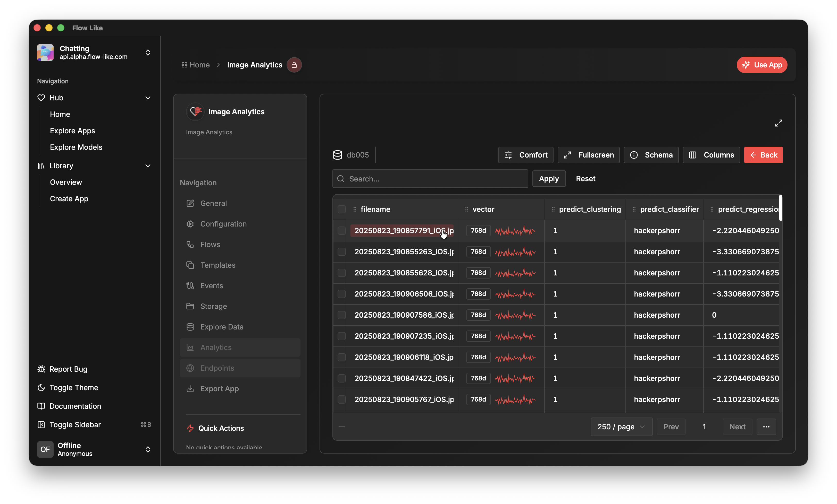
Task: Collapse the Hub navigation section
Action: click(x=148, y=98)
